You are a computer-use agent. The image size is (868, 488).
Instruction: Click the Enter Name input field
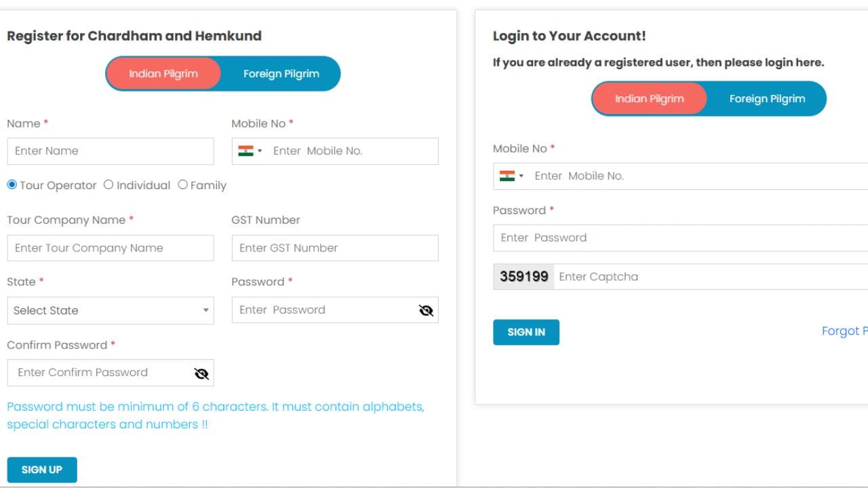point(111,151)
